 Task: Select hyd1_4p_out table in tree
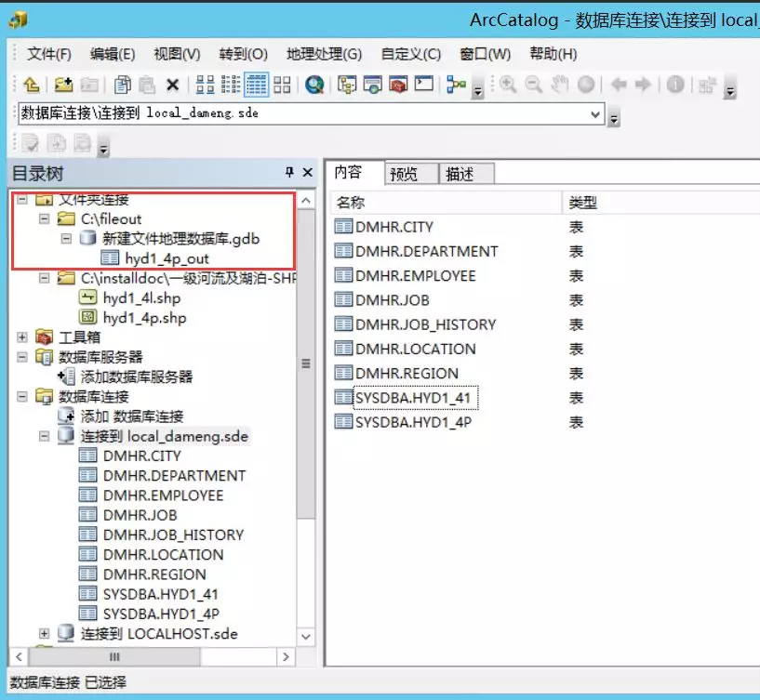[167, 258]
